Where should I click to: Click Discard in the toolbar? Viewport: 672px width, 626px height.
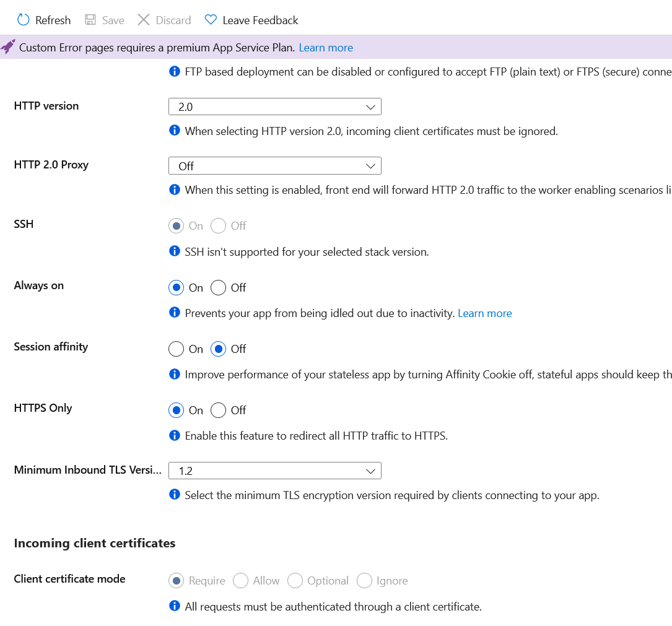164,20
